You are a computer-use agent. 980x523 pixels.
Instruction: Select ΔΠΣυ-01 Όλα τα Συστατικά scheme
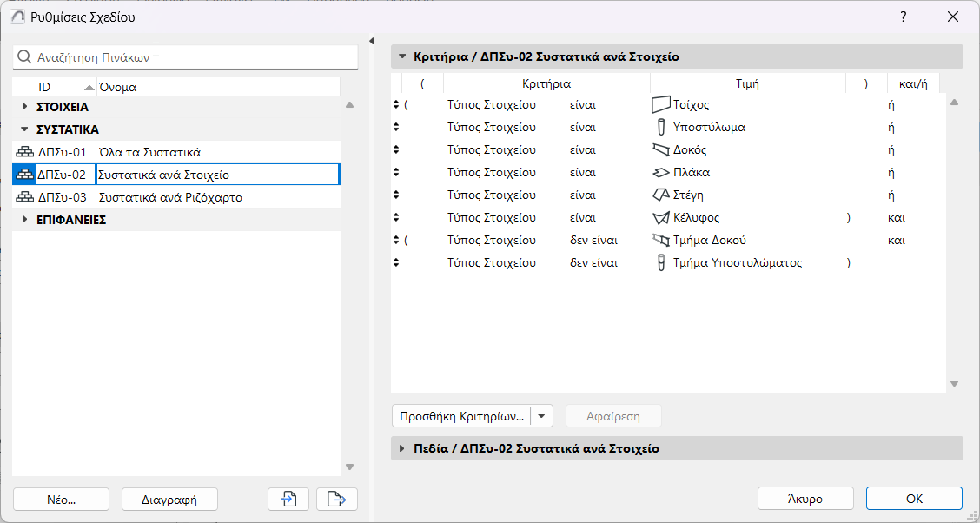point(149,152)
